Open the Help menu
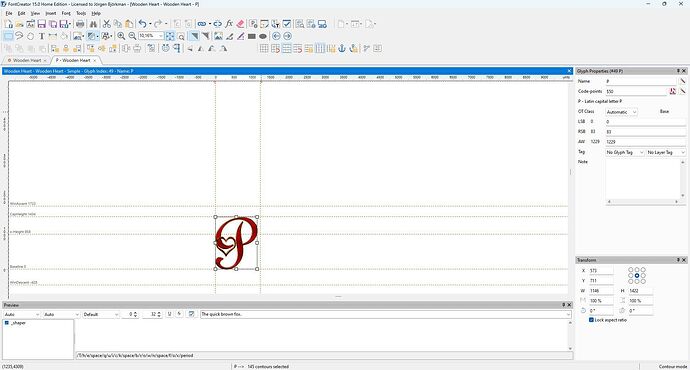The height and width of the screenshot is (370, 690). tap(96, 14)
